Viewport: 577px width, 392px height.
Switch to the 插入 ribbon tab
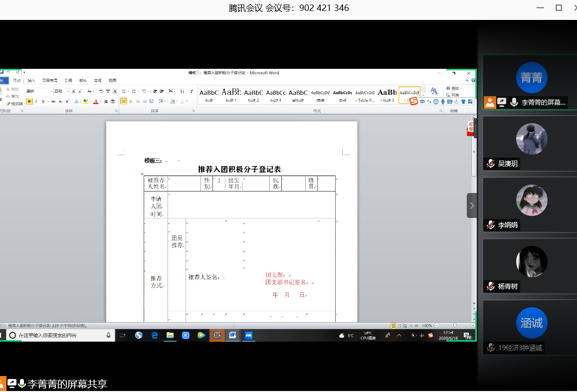pos(31,80)
